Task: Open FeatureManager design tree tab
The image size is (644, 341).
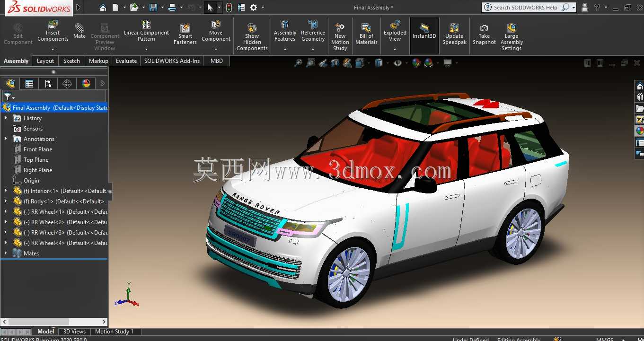Action: pos(10,84)
